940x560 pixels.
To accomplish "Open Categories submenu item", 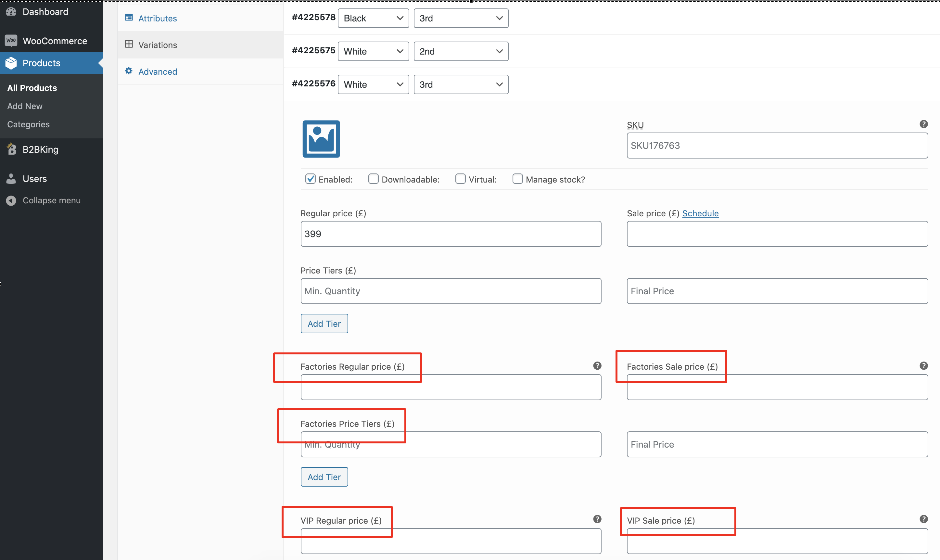I will (28, 124).
